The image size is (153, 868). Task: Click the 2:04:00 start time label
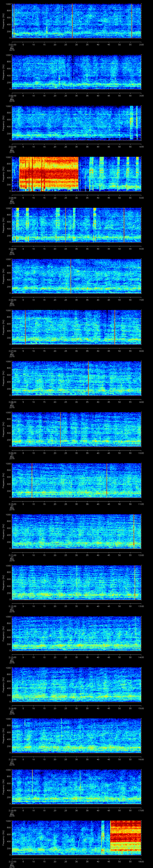click(12, 198)
